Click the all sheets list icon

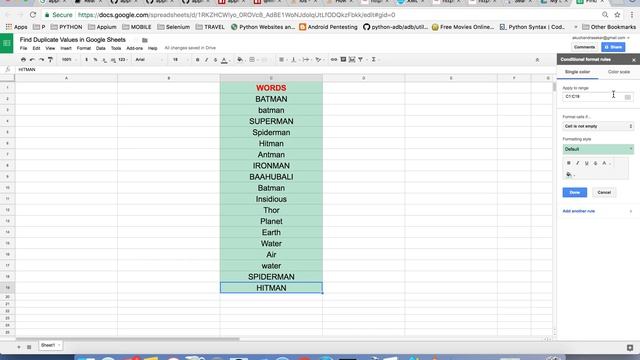(x=29, y=347)
